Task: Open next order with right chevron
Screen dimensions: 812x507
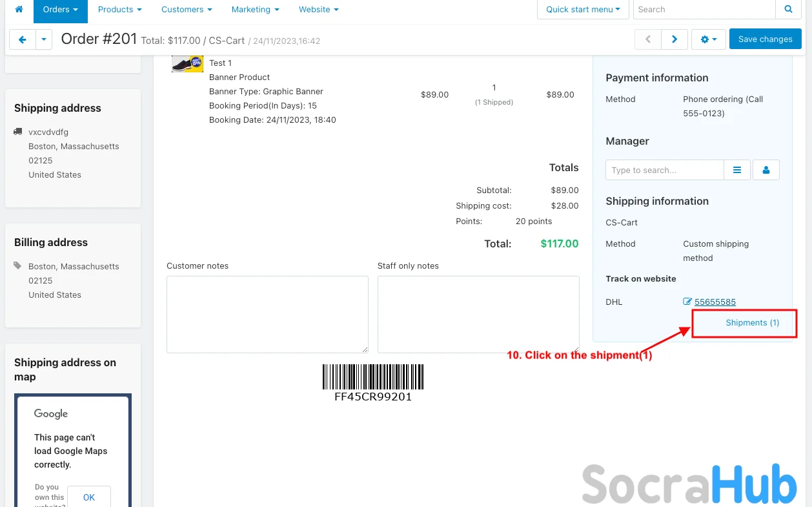Action: (x=675, y=39)
